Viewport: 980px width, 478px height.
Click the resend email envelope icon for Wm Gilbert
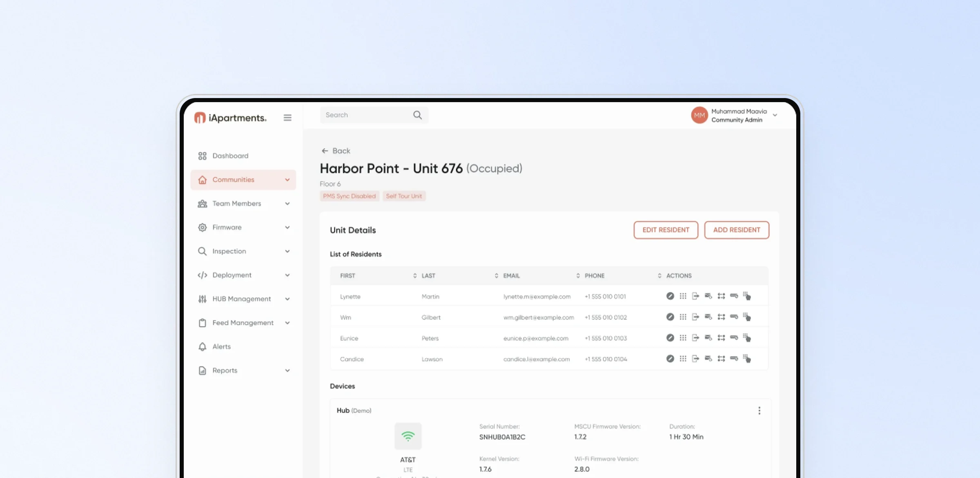pyautogui.click(x=708, y=317)
